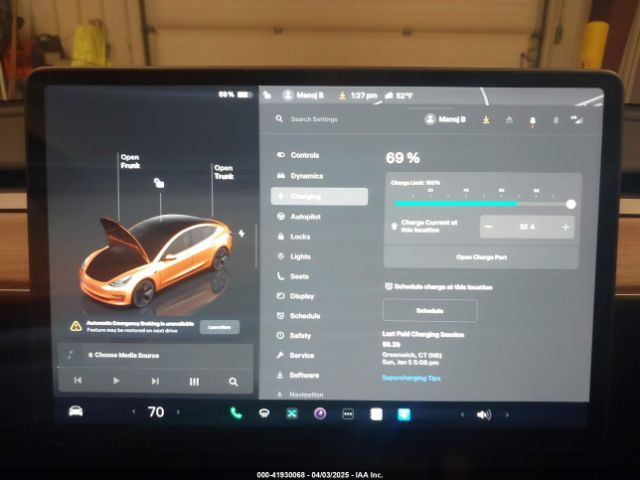Open the green Phone app

pos(236,413)
